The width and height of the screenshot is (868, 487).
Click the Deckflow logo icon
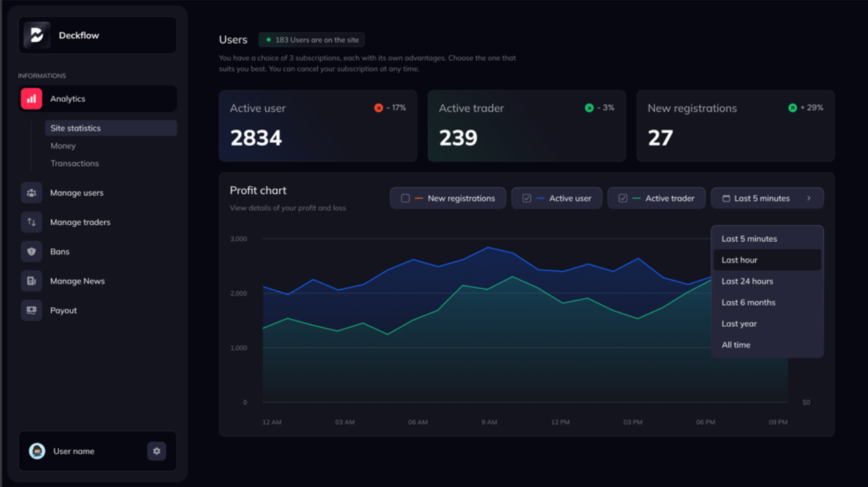pos(37,35)
